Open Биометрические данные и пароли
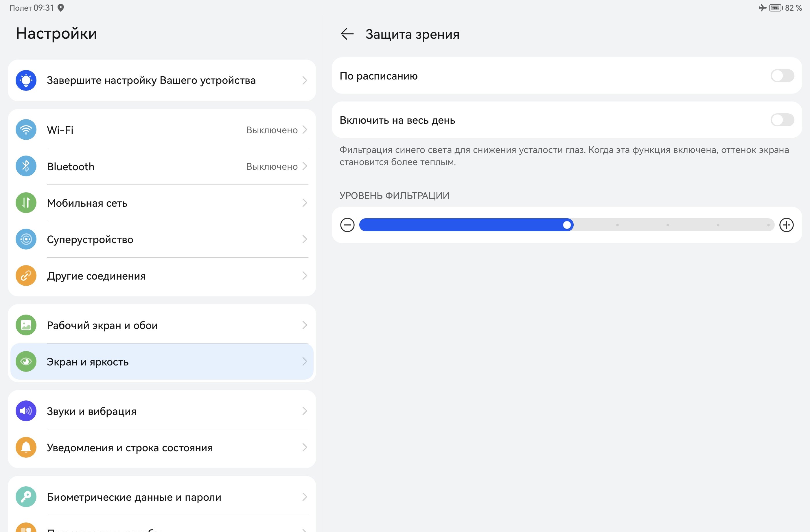 tap(162, 497)
